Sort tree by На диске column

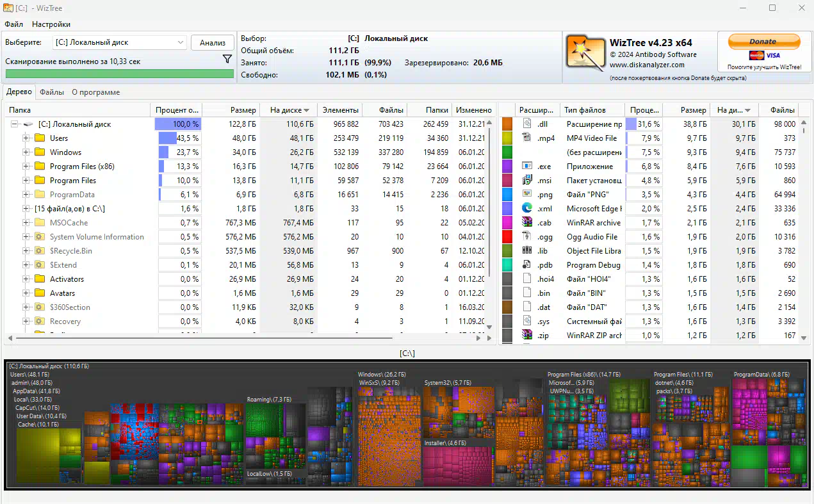click(289, 110)
